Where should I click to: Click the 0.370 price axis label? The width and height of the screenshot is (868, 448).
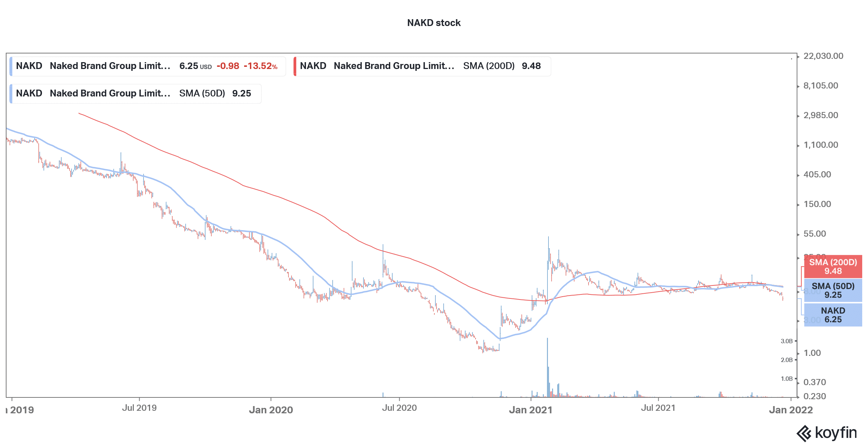[x=814, y=382]
